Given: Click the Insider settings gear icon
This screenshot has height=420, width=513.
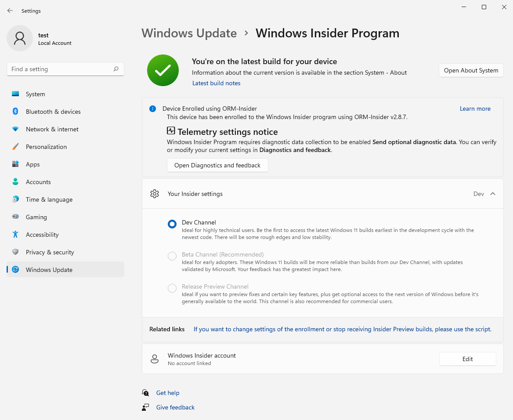Looking at the screenshot, I should (155, 194).
